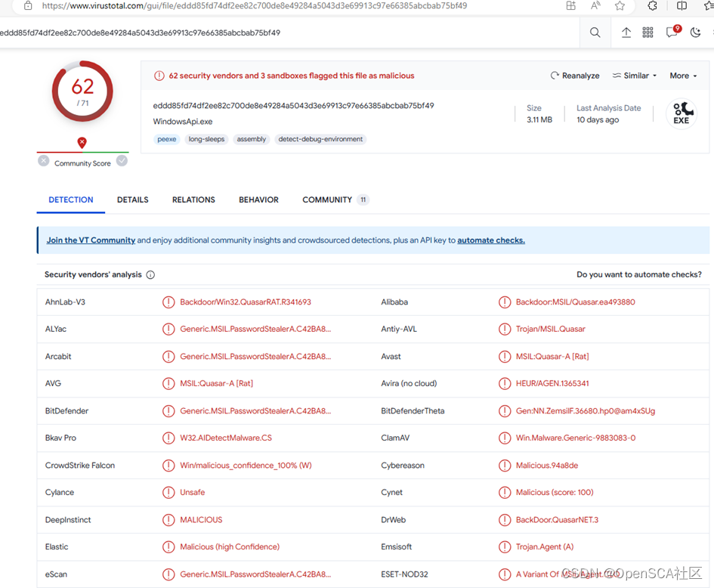Click BitDefenderTheta vendor name
Image resolution: width=714 pixels, height=588 pixels.
coord(413,411)
